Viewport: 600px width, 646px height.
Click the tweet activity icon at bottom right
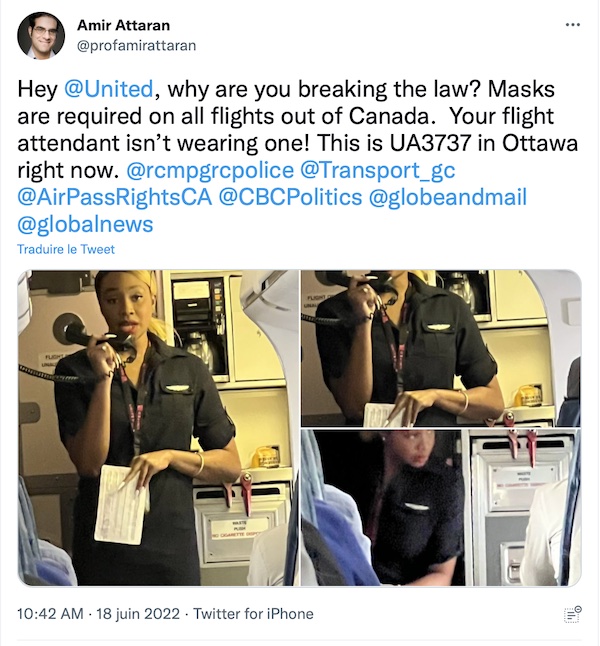pyautogui.click(x=572, y=614)
